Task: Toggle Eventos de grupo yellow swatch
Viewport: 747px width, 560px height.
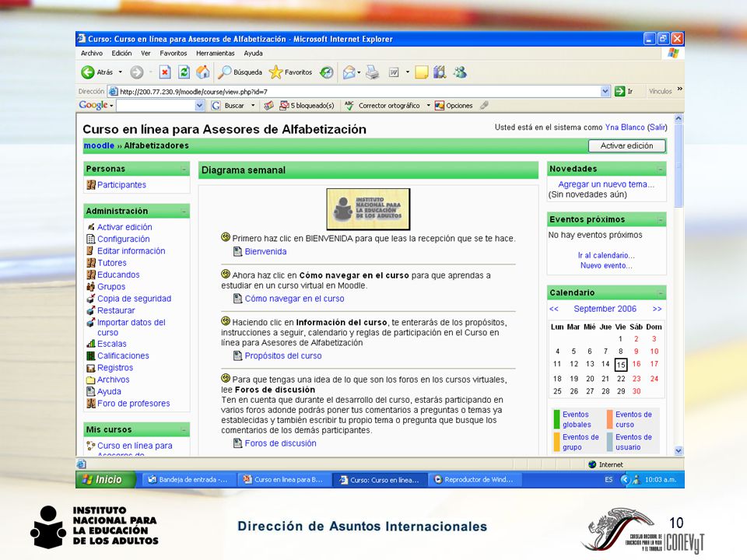Action: point(556,442)
